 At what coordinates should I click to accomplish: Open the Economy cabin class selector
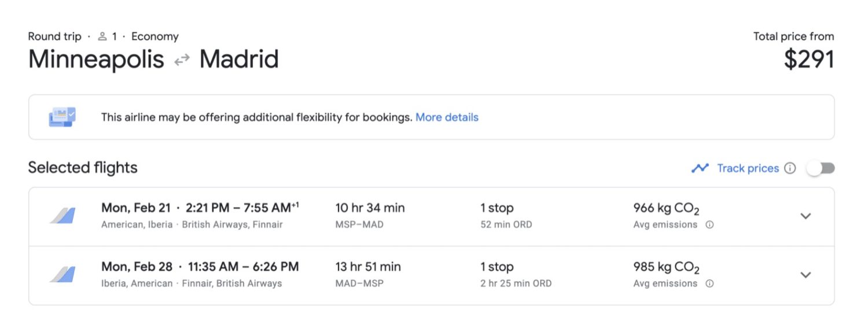pyautogui.click(x=155, y=36)
